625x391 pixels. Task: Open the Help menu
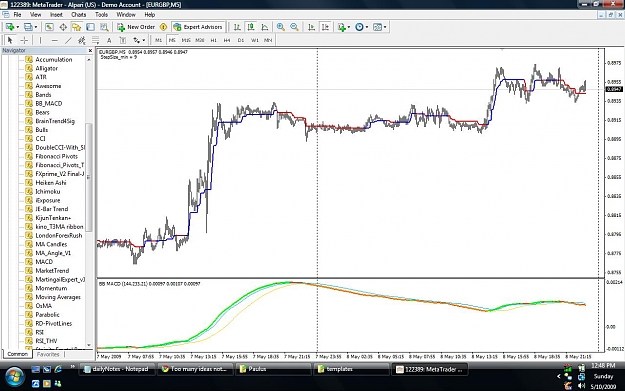click(149, 14)
